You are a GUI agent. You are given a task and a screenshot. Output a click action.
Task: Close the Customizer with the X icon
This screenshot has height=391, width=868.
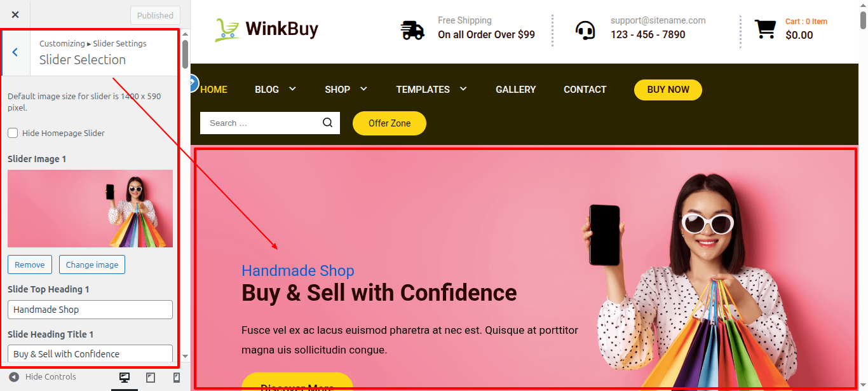pos(15,15)
